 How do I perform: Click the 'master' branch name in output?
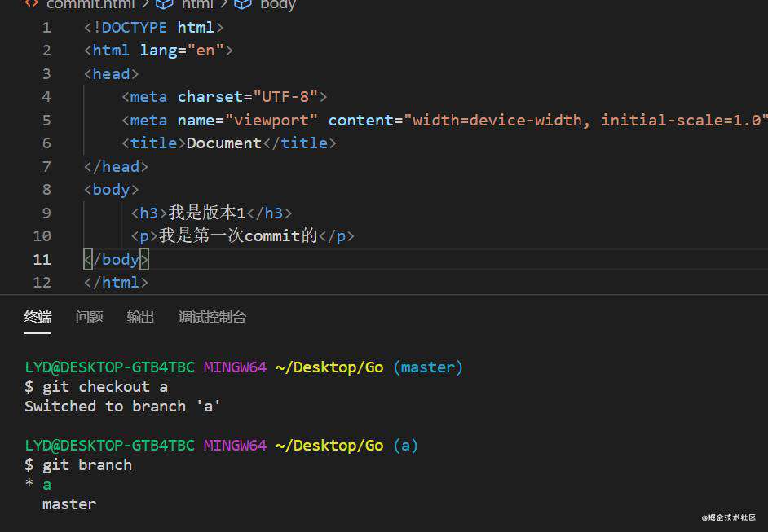[69, 504]
